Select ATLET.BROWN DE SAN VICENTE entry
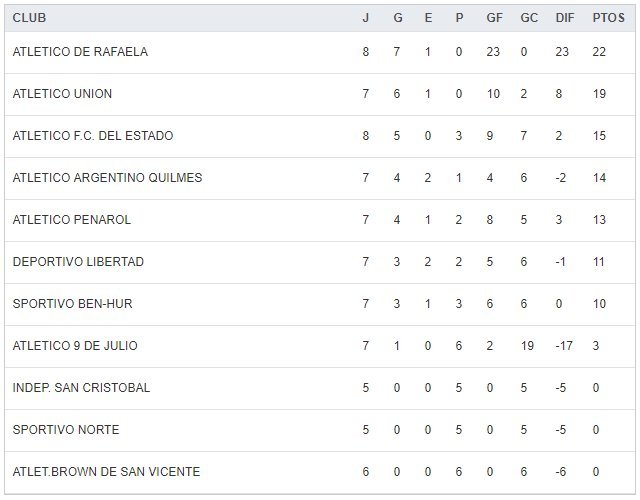The image size is (640, 500). pyautogui.click(x=106, y=472)
